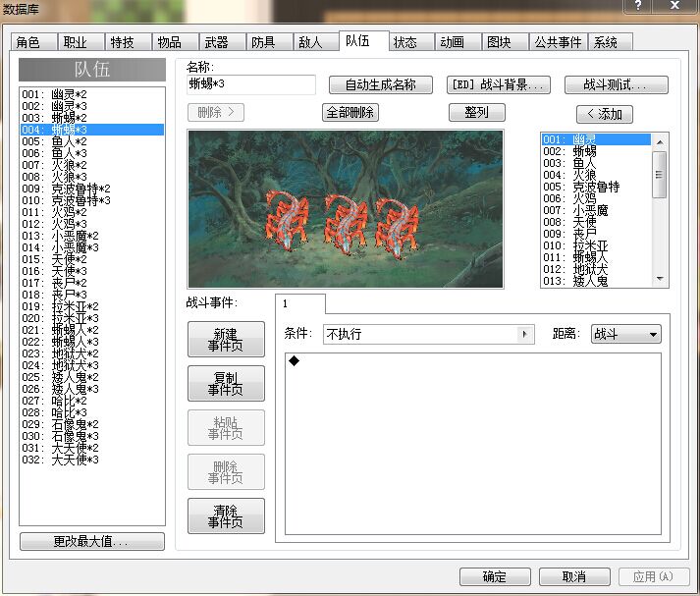
Task: Click the enemy list scrollbar thumb
Action: pos(660,175)
